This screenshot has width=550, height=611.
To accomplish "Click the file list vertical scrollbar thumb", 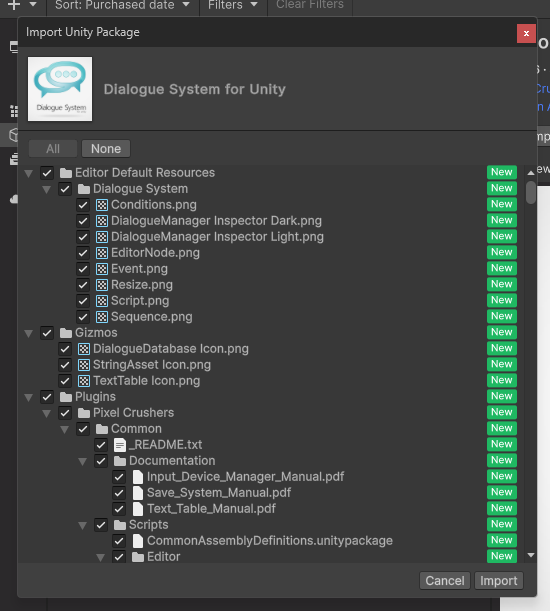I will [x=531, y=192].
